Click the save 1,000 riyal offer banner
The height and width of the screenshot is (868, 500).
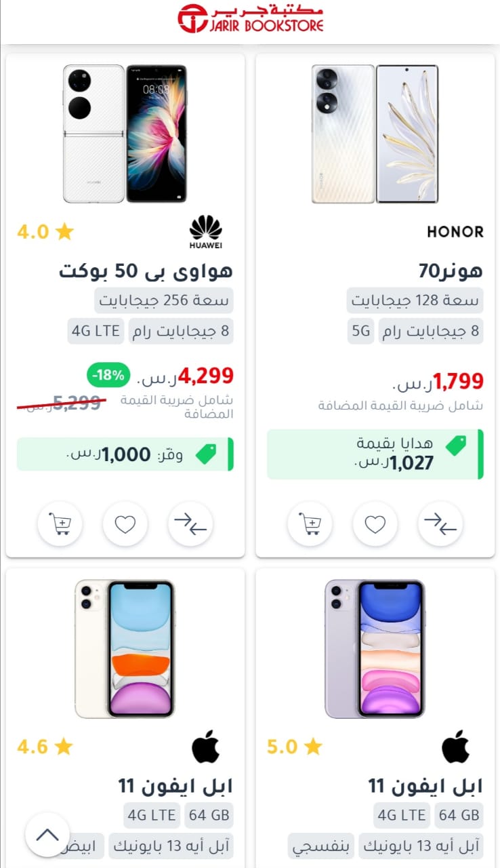125,454
